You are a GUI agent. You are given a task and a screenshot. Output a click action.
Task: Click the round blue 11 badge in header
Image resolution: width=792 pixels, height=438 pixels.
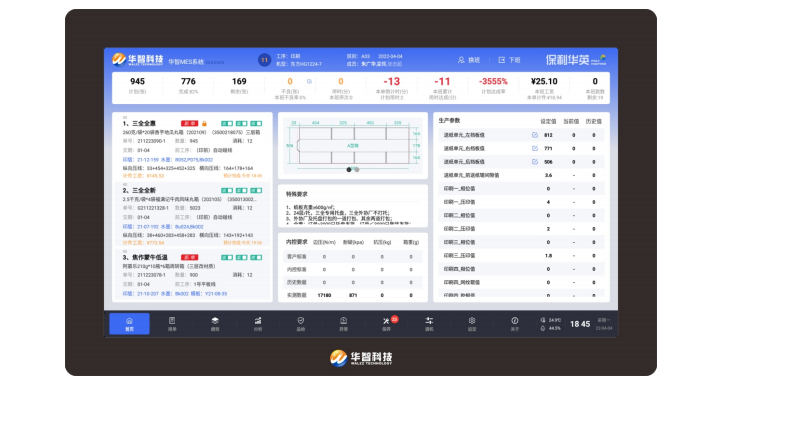point(264,60)
